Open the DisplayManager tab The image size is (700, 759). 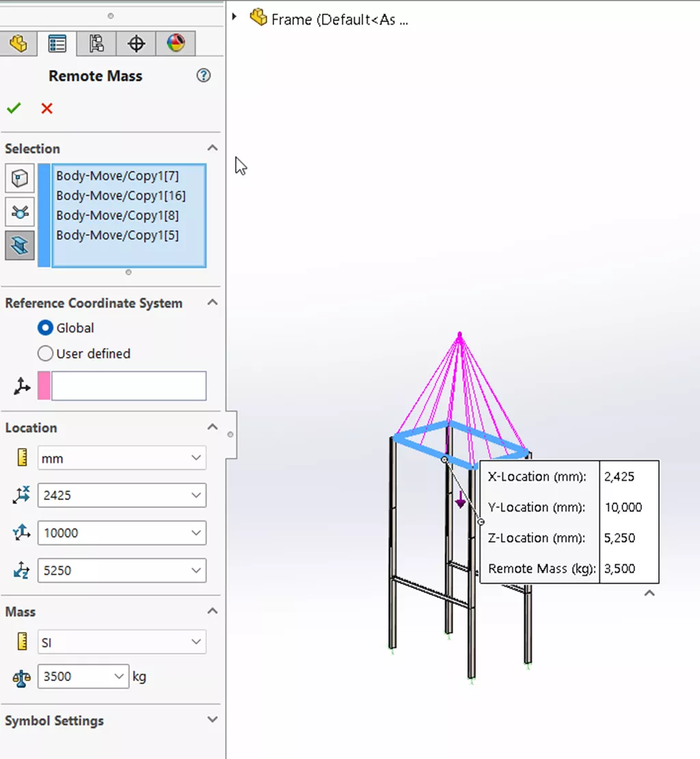(176, 43)
